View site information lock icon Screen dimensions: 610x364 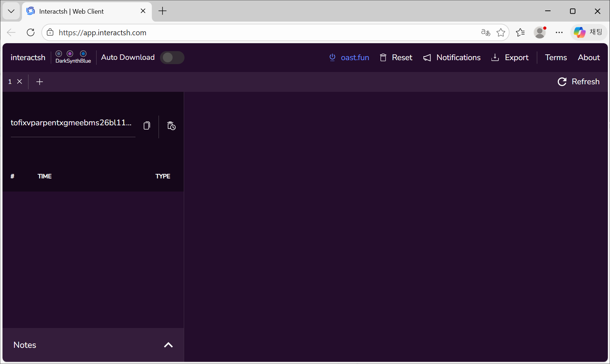pyautogui.click(x=50, y=32)
